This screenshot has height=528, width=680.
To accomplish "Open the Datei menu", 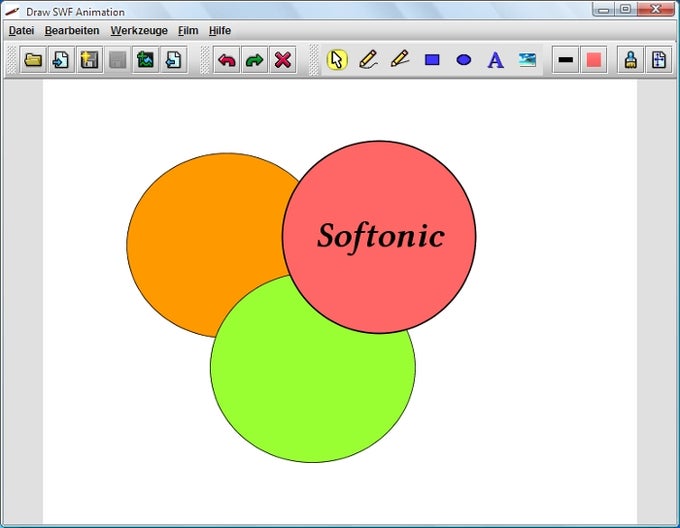I will [21, 31].
